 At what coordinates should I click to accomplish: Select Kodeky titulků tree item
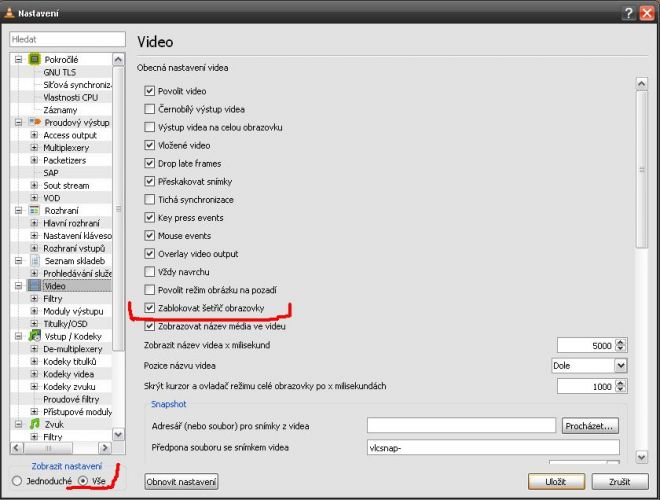70,361
